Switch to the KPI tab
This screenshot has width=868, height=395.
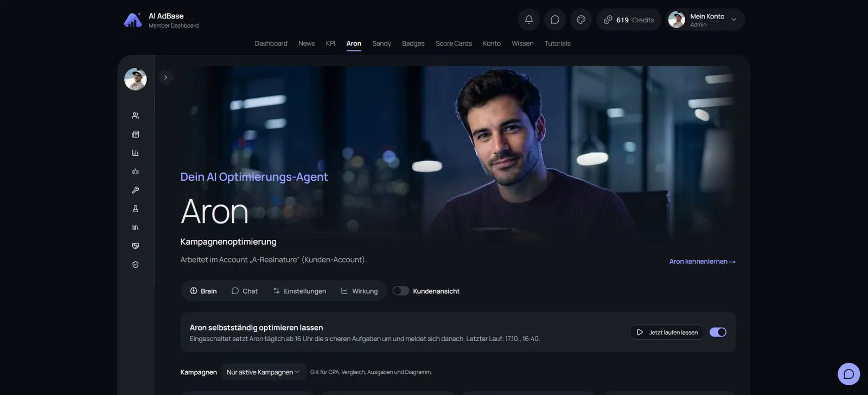tap(330, 43)
